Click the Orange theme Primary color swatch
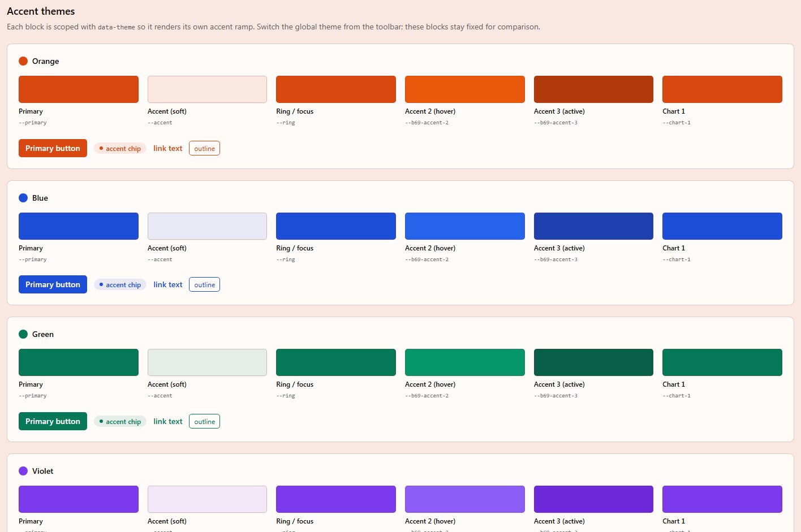Image resolution: width=801 pixels, height=532 pixels. coord(79,89)
